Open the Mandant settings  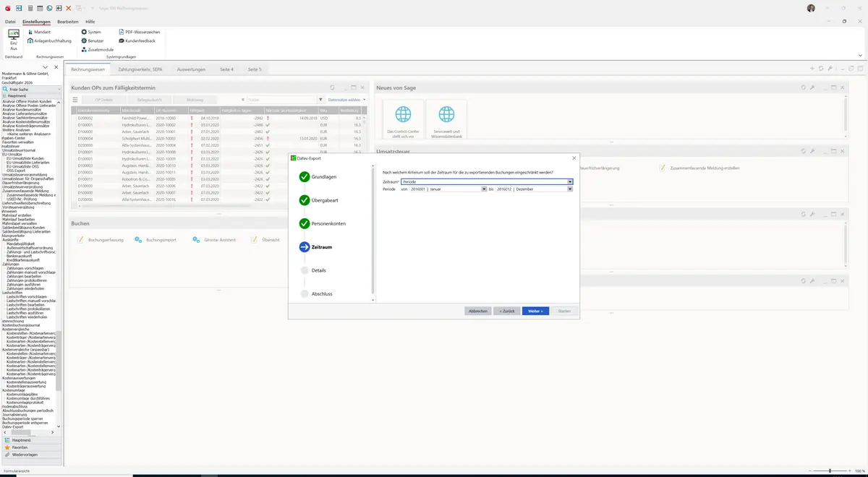pos(39,32)
